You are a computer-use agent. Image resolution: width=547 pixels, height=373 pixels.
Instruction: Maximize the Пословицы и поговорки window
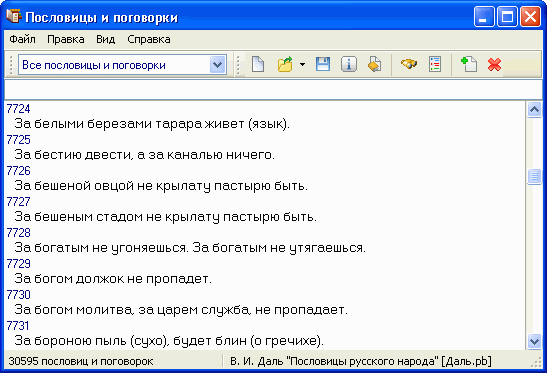[x=507, y=17]
